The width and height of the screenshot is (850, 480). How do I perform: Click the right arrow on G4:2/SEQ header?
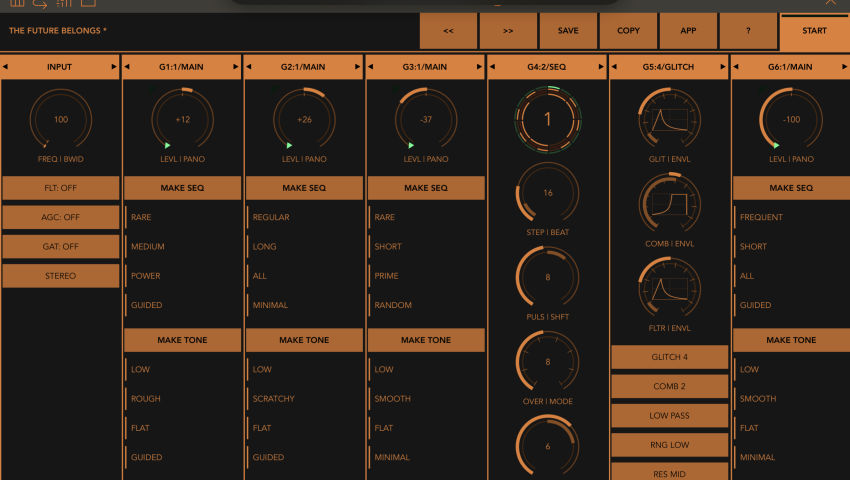(x=601, y=67)
